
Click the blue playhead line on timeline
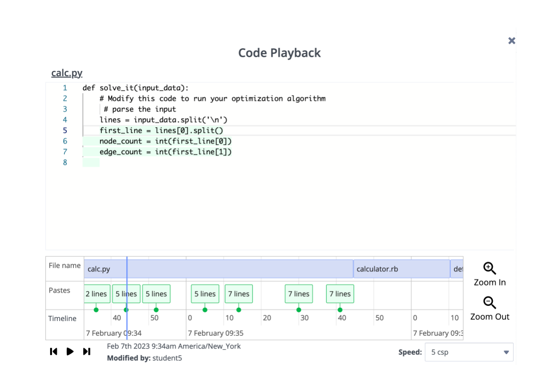coord(127,298)
